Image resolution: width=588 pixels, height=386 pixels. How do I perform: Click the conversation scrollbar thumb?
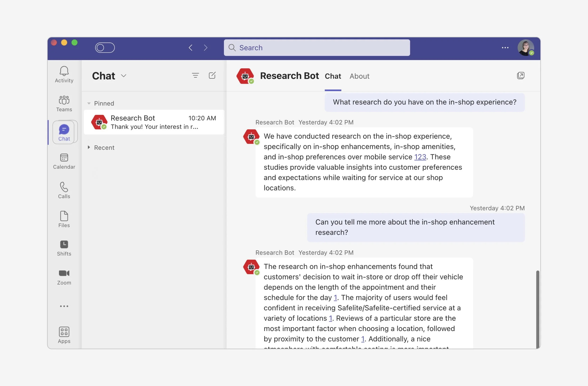(537, 309)
